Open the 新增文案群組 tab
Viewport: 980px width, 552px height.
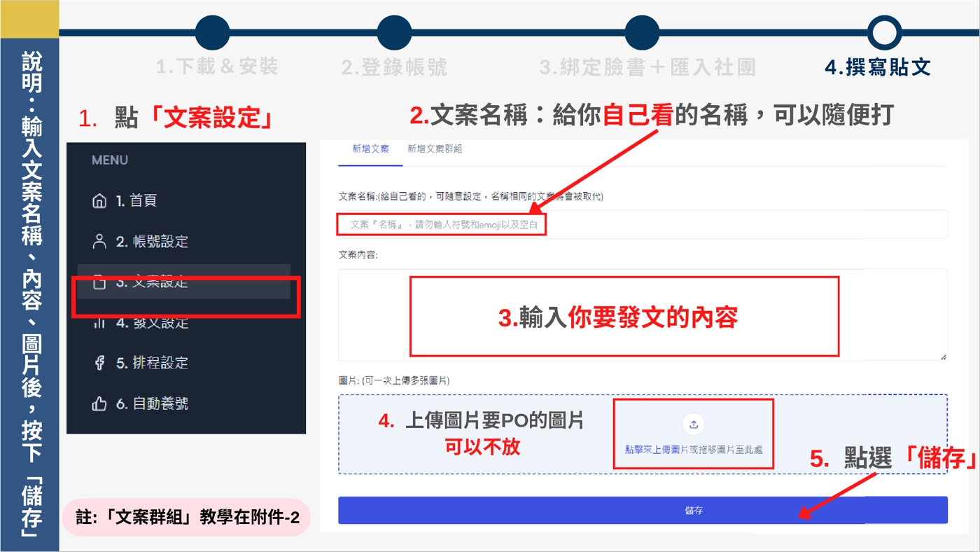[435, 149]
